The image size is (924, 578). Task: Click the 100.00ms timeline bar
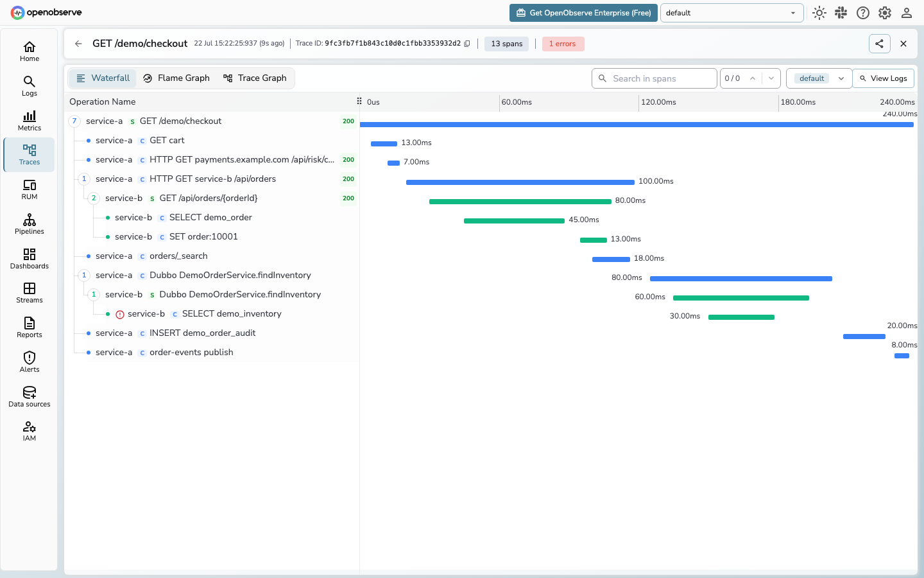(520, 182)
